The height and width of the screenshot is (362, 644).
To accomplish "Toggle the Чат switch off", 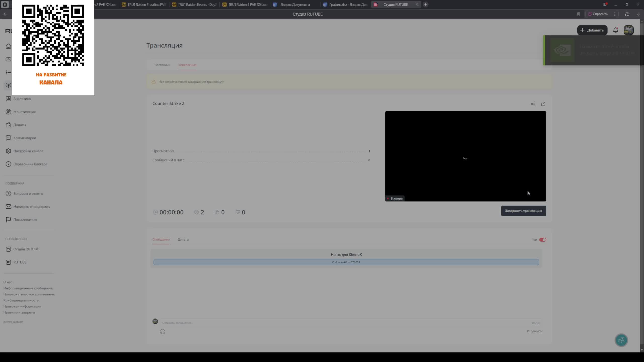I will pyautogui.click(x=543, y=240).
